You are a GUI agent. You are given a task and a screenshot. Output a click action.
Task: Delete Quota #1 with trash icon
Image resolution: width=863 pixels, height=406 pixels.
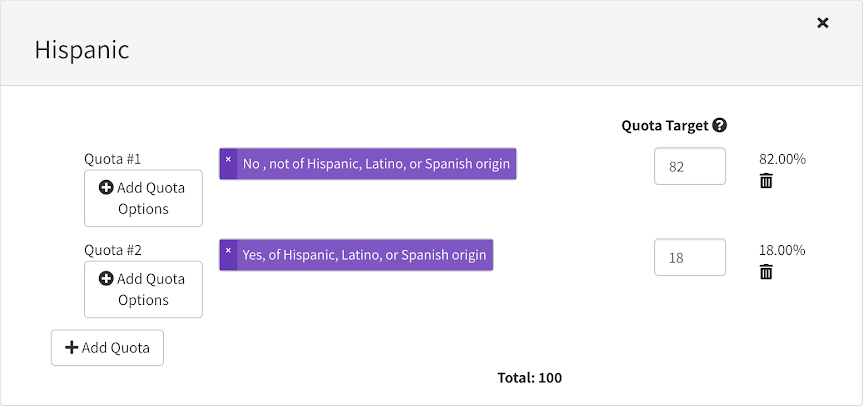(766, 181)
